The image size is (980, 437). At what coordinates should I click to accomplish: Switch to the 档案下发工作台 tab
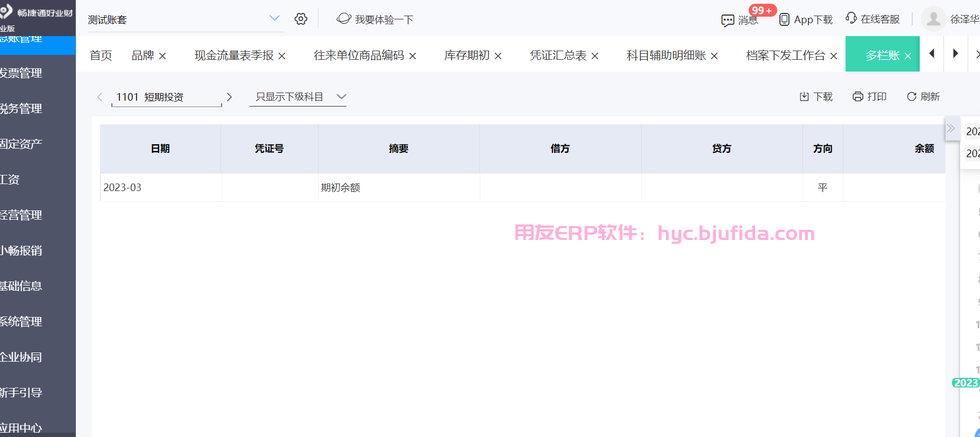pos(786,55)
